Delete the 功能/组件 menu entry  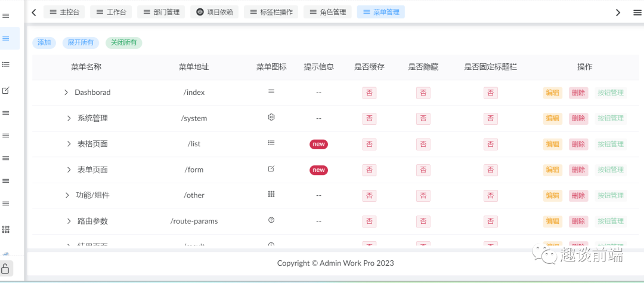[578, 196]
